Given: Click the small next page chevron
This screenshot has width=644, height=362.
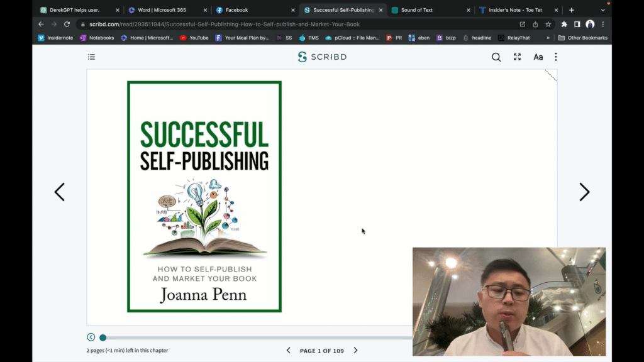Looking at the screenshot, I should click(356, 351).
